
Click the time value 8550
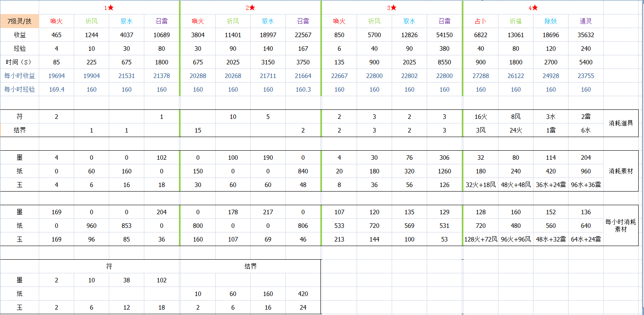click(x=444, y=62)
